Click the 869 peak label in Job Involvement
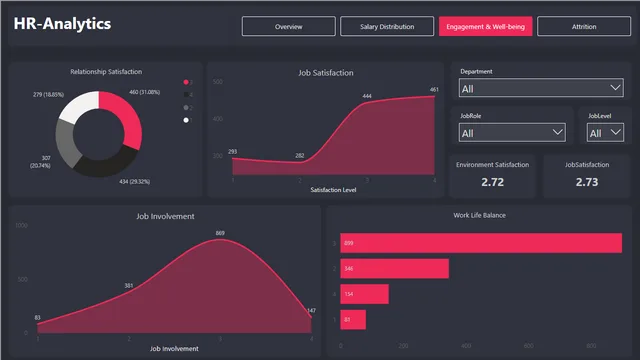Screen dimensions: 640x360 220,233
